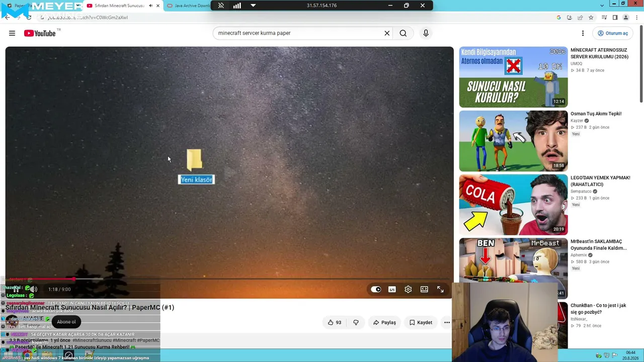Open the LEGO'DAN YEMEK YAPMAK thumbnail

pos(513,205)
